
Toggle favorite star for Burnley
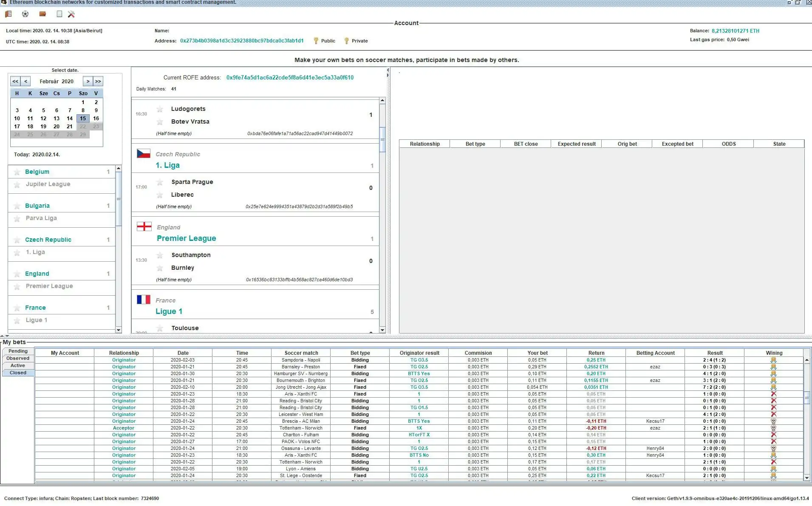click(x=160, y=268)
